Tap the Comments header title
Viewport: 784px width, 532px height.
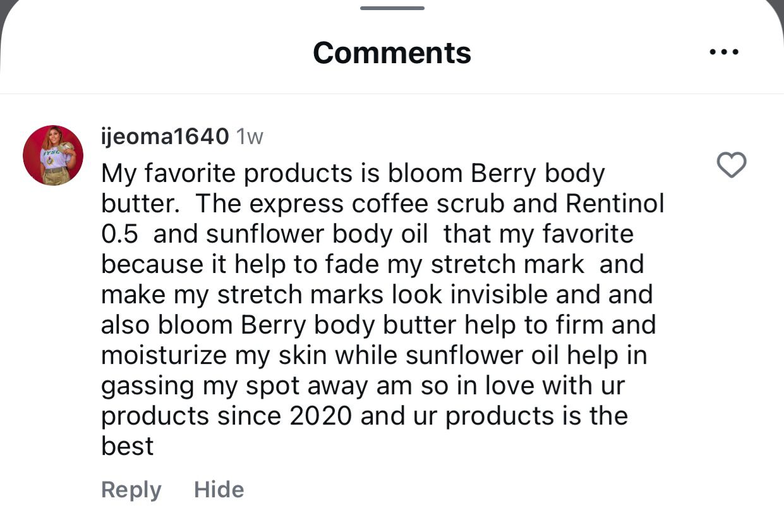392,52
